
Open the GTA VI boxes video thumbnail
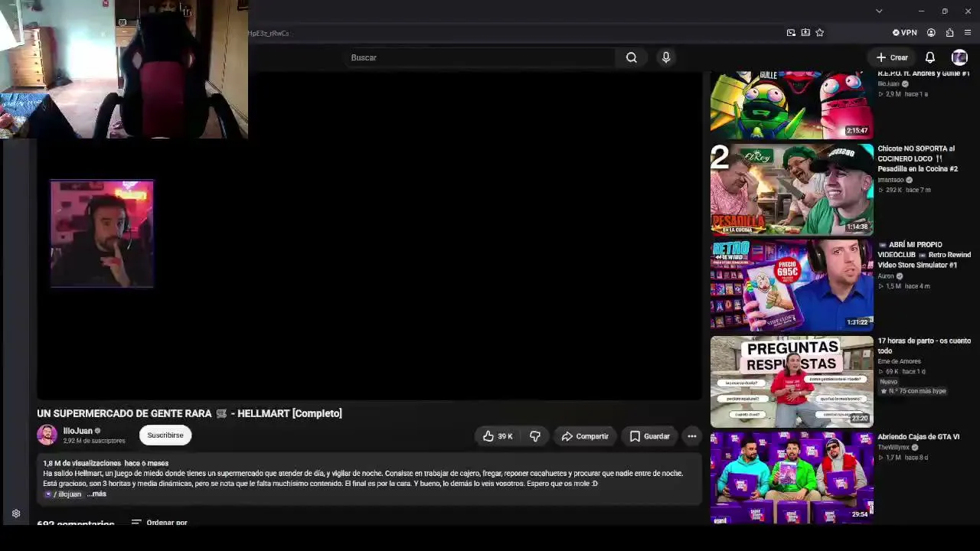tap(792, 477)
